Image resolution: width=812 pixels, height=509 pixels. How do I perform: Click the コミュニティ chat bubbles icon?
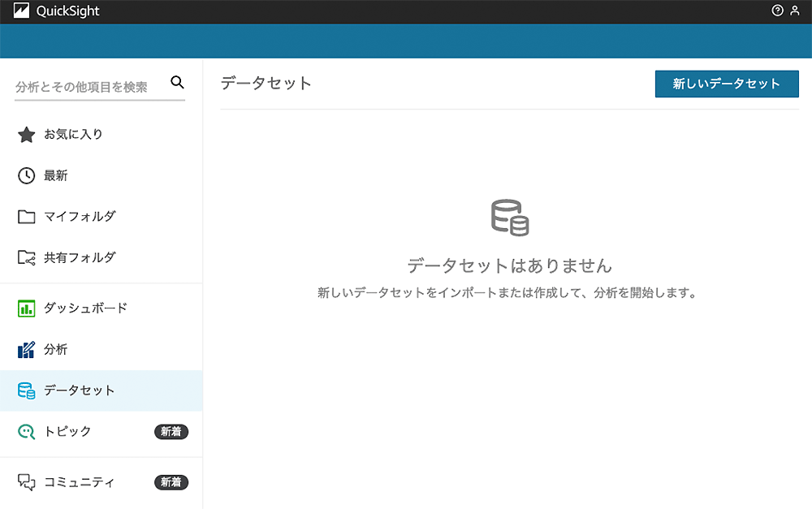coord(27,482)
